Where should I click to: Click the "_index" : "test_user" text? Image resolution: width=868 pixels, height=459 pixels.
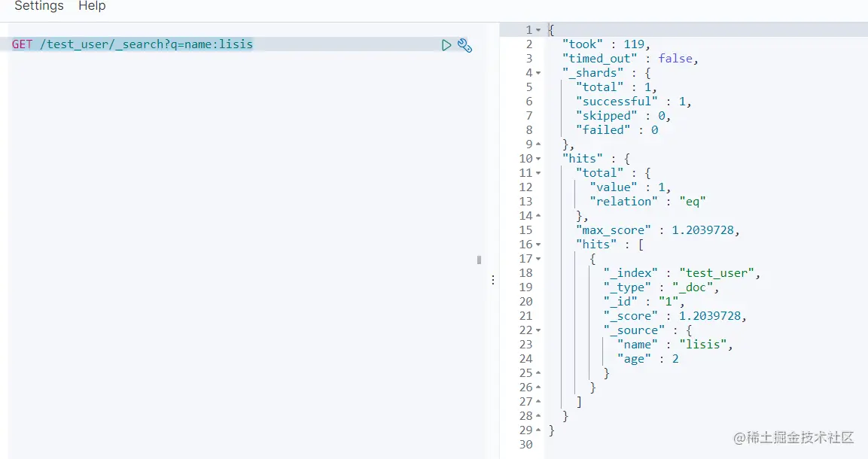(x=682, y=273)
